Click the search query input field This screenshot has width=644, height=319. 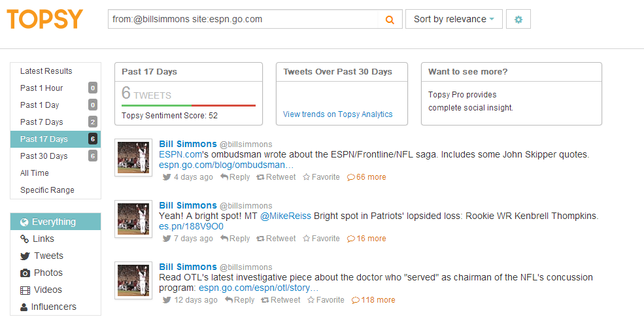coord(243,20)
